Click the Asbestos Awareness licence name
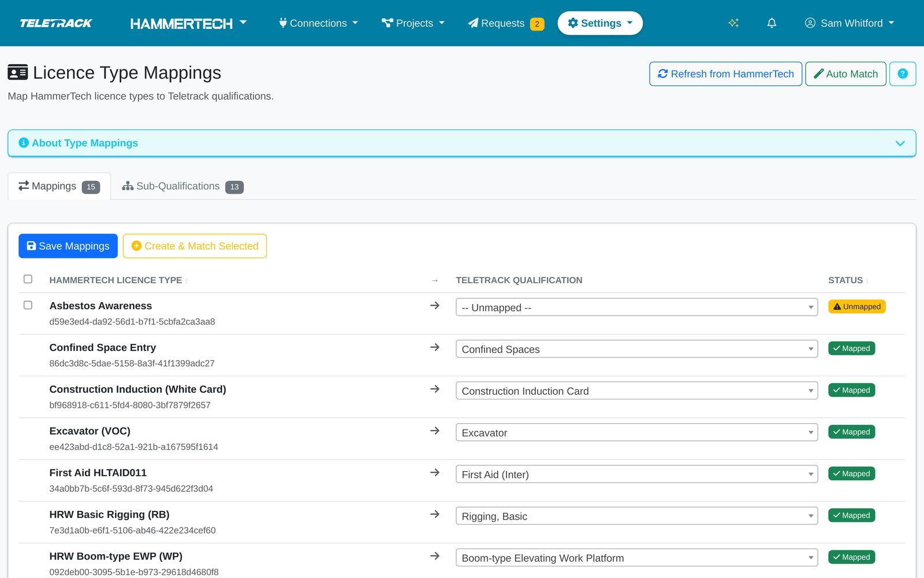Screen dimensions: 924x578 click(100, 306)
